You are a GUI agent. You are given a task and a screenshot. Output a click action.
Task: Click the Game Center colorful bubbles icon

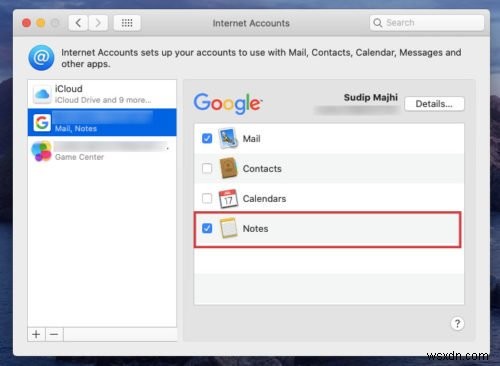[x=41, y=151]
